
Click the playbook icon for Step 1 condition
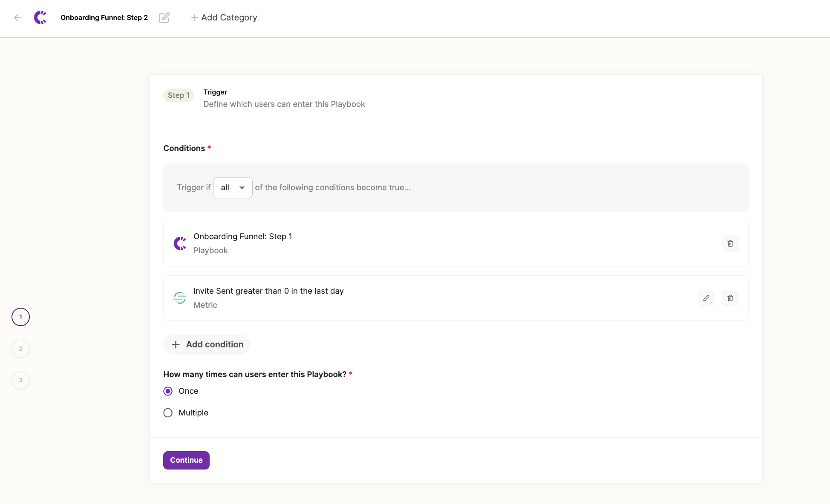pos(180,243)
